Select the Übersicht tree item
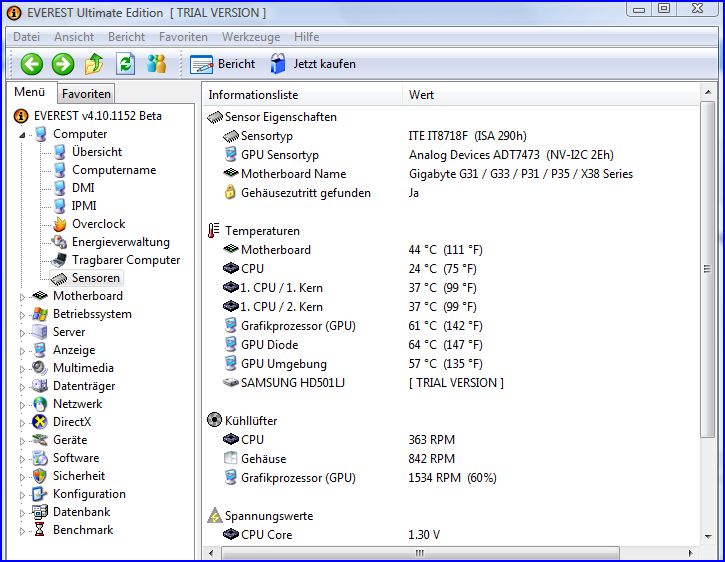The image size is (725, 562). click(97, 152)
